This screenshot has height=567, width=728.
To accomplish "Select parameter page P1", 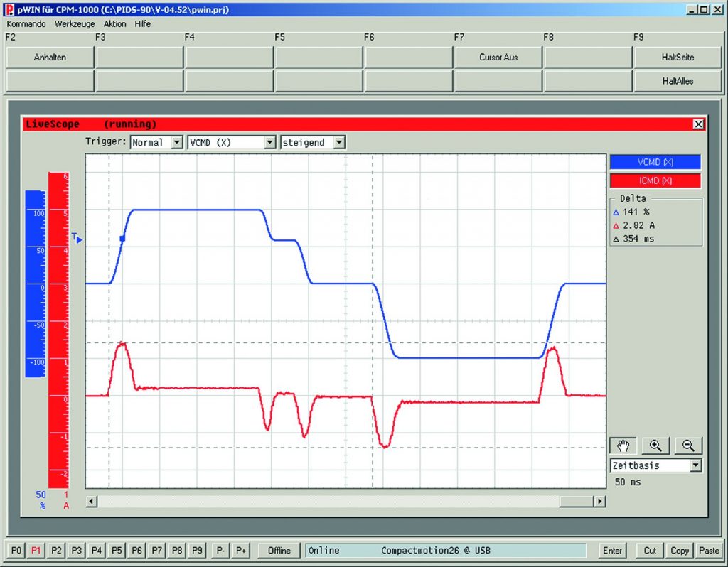I will pos(37,550).
